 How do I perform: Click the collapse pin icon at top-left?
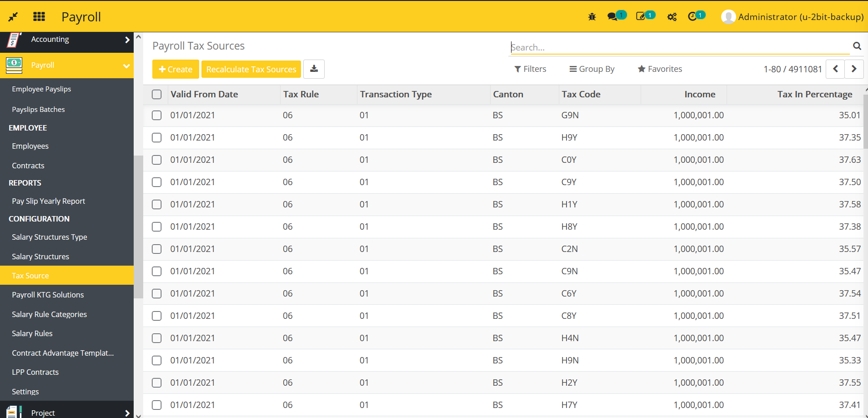(13, 17)
